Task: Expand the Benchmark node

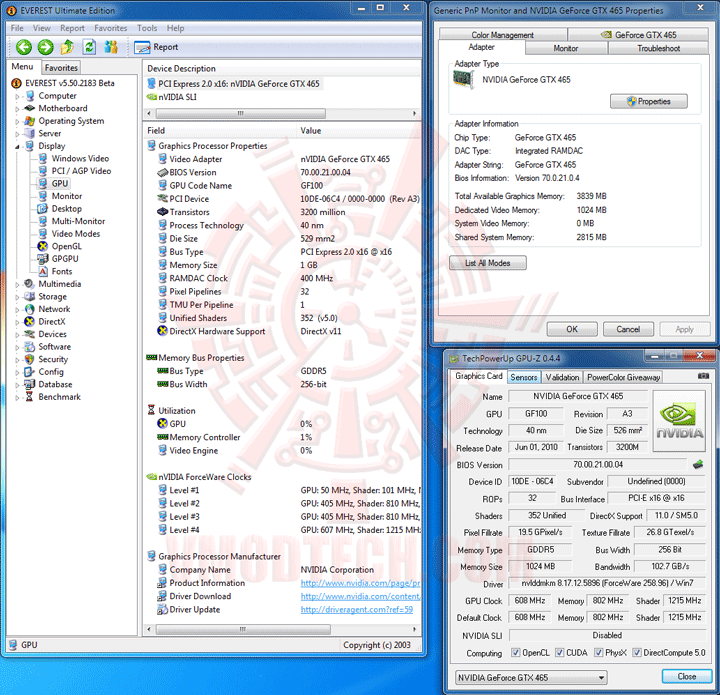Action: click(x=17, y=398)
